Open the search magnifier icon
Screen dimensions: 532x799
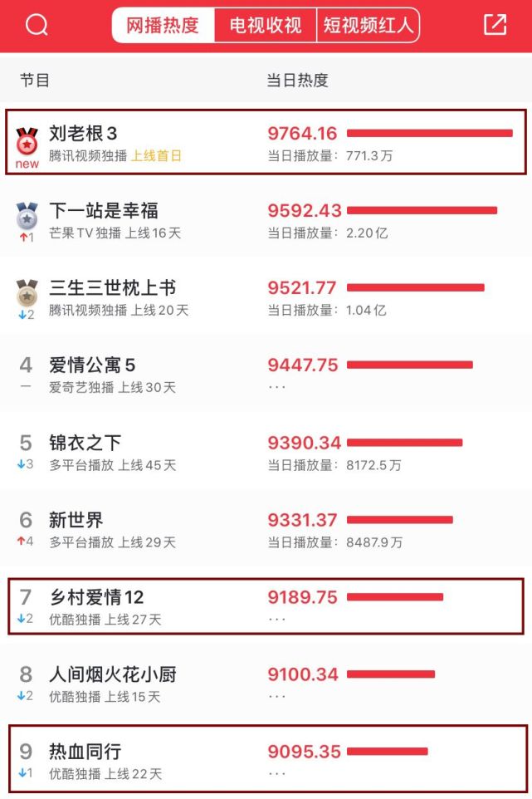tap(37, 26)
